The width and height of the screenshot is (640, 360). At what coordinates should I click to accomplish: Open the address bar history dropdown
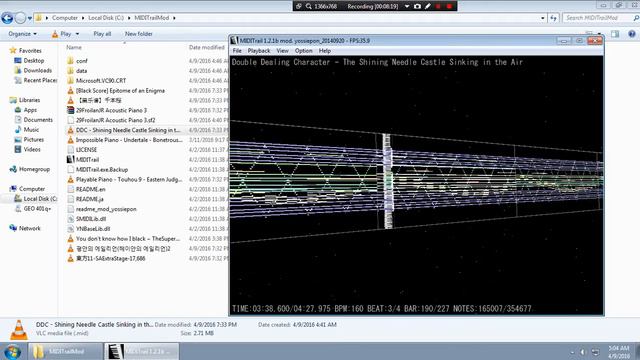542,18
